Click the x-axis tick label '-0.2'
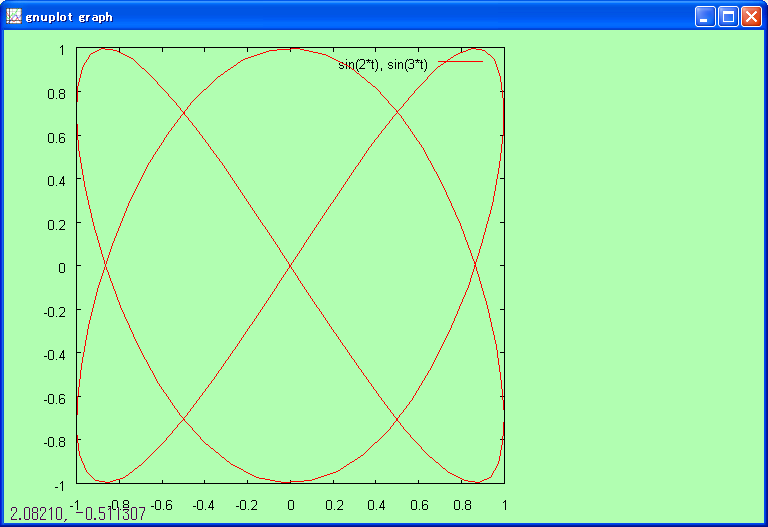The image size is (768, 527). (x=247, y=505)
